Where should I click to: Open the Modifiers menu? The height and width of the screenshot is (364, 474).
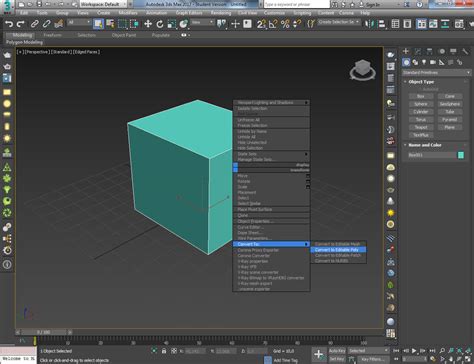tap(128, 13)
